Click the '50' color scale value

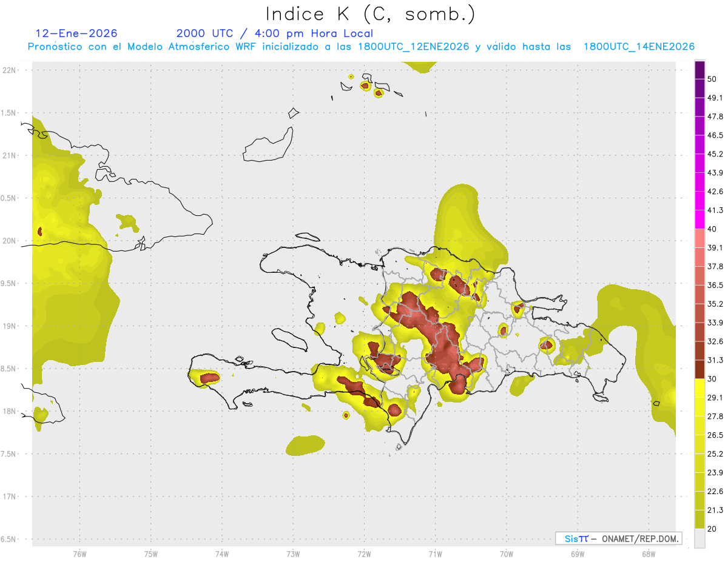(712, 79)
